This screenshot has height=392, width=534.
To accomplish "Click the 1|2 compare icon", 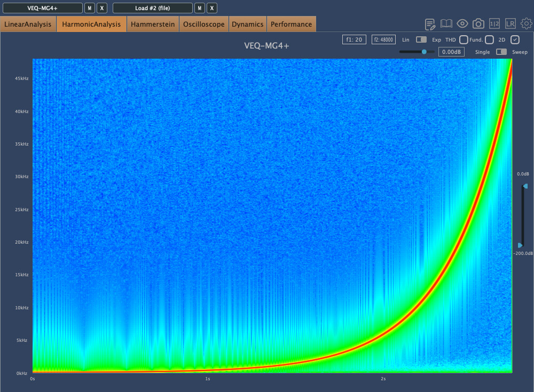I will click(x=494, y=24).
